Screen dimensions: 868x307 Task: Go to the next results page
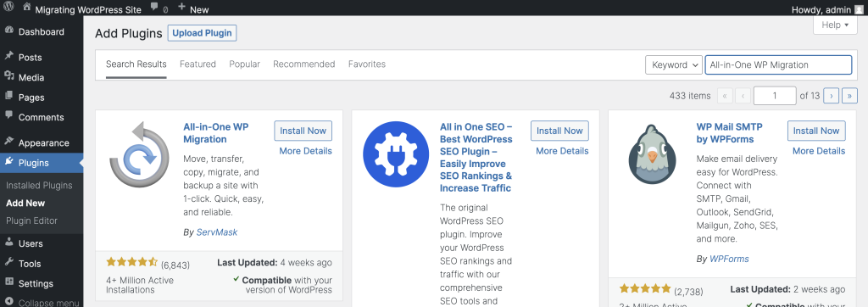(x=831, y=96)
